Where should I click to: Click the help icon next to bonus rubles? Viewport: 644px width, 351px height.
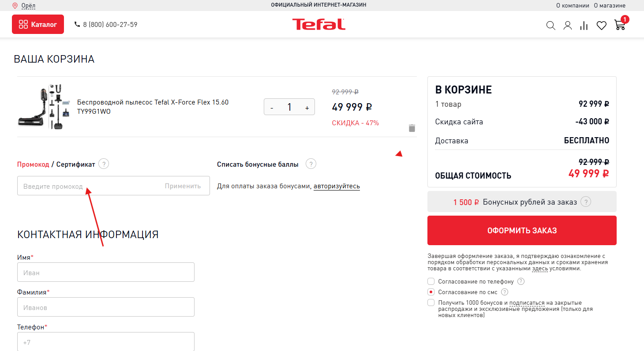click(586, 202)
